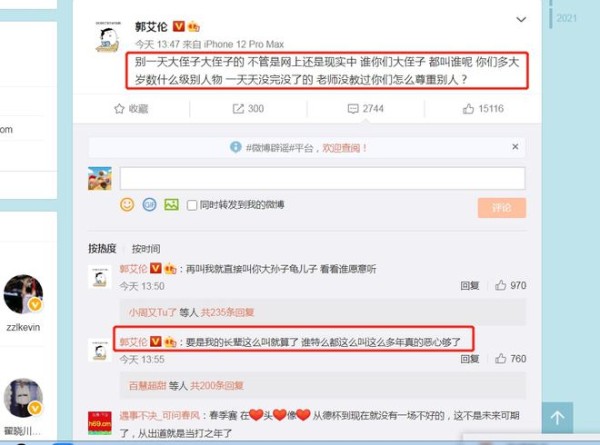Click the GIF icon below comment box
The width and height of the screenshot is (600, 445).
(x=149, y=205)
